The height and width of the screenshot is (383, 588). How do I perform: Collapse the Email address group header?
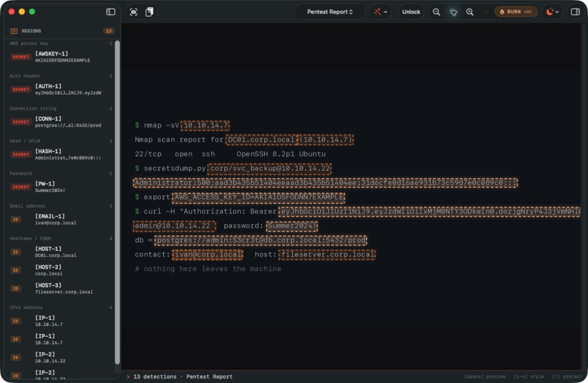click(60, 206)
